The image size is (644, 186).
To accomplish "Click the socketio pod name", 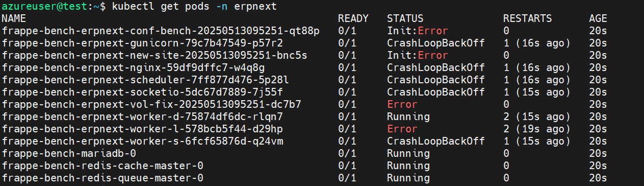I will [142, 92].
